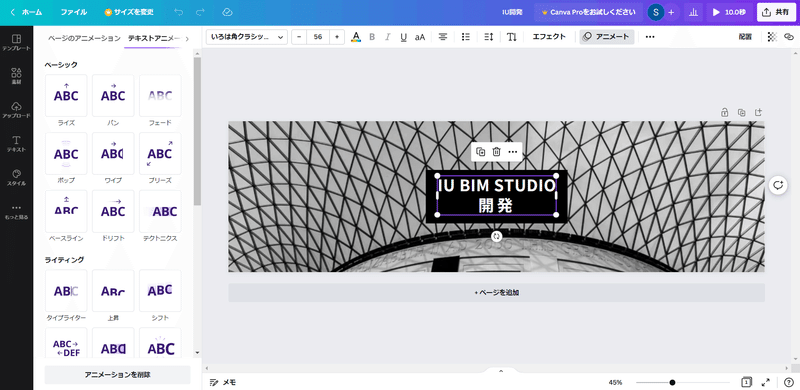This screenshot has width=800, height=390.
Task: Add a collaborator with the plus icon
Action: coord(671,12)
